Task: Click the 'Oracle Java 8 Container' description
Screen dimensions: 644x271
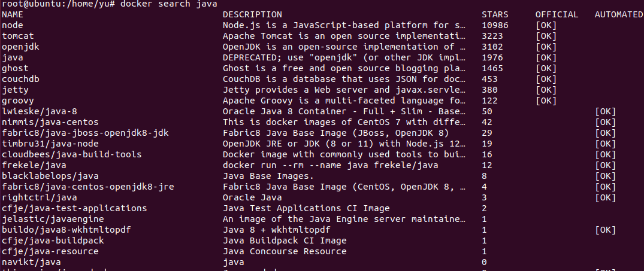Action: tap(344, 111)
